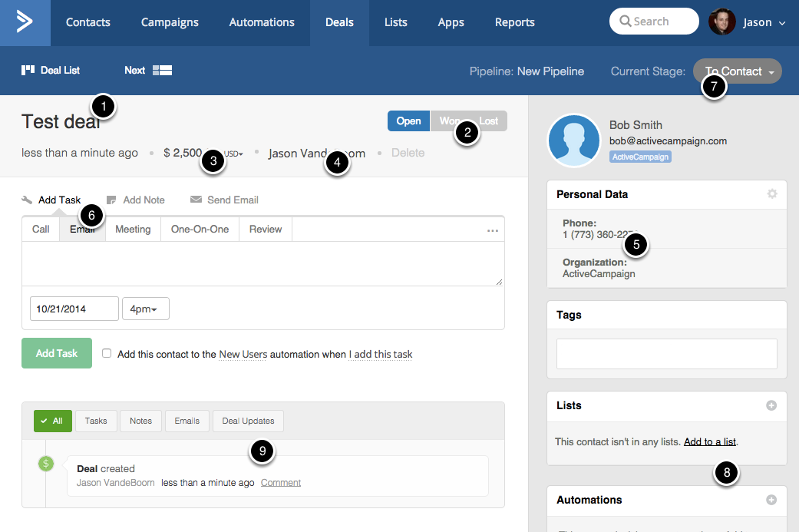
Task: Select the Review task tab
Action: (266, 230)
